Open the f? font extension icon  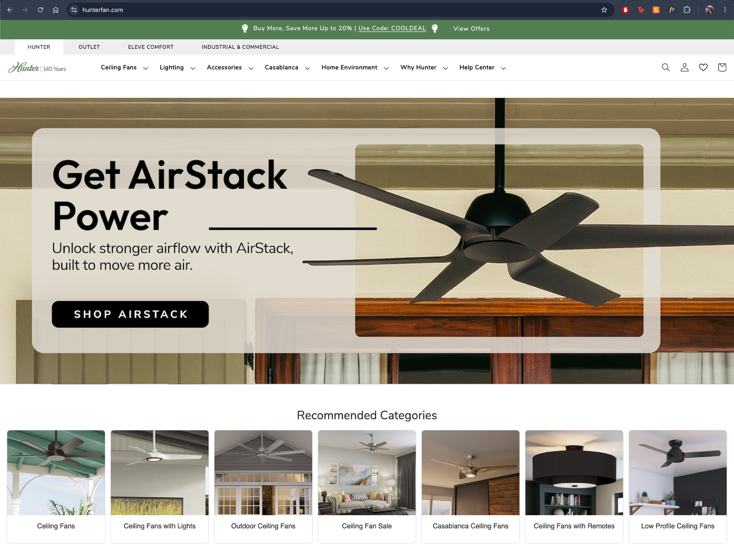pos(671,10)
